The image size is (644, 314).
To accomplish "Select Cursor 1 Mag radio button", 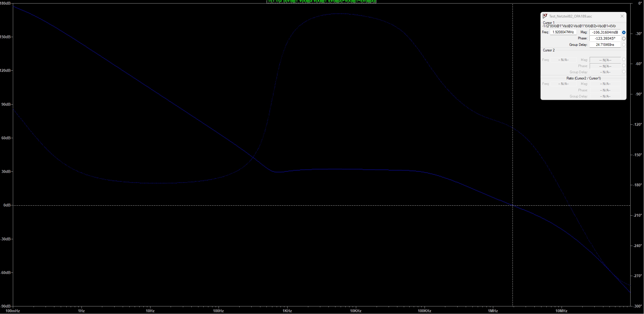I will (624, 32).
